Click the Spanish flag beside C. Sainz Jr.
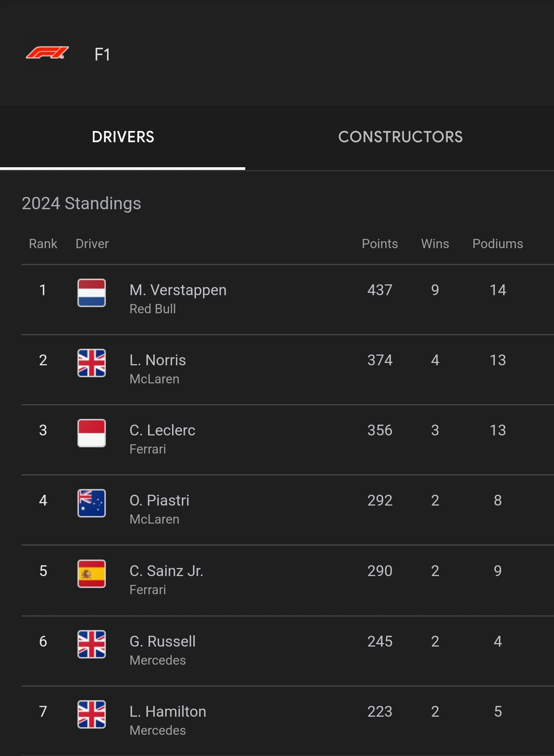The image size is (554, 756). (x=92, y=574)
